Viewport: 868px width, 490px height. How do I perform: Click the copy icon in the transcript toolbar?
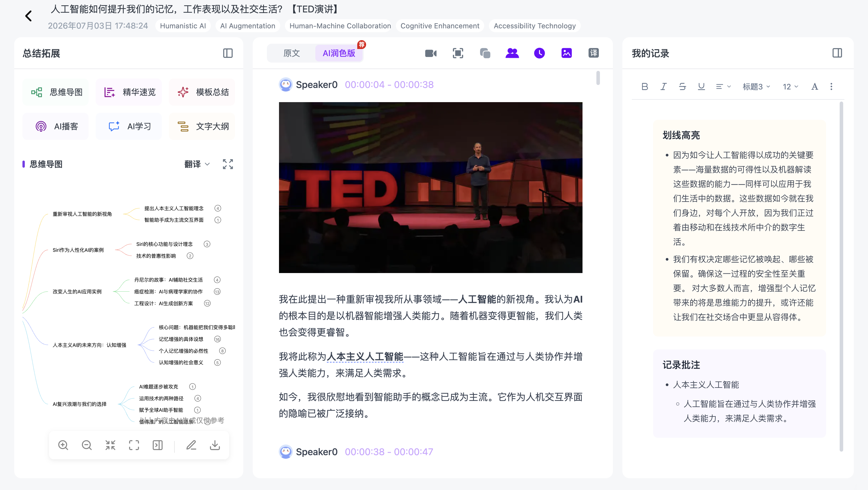point(485,53)
